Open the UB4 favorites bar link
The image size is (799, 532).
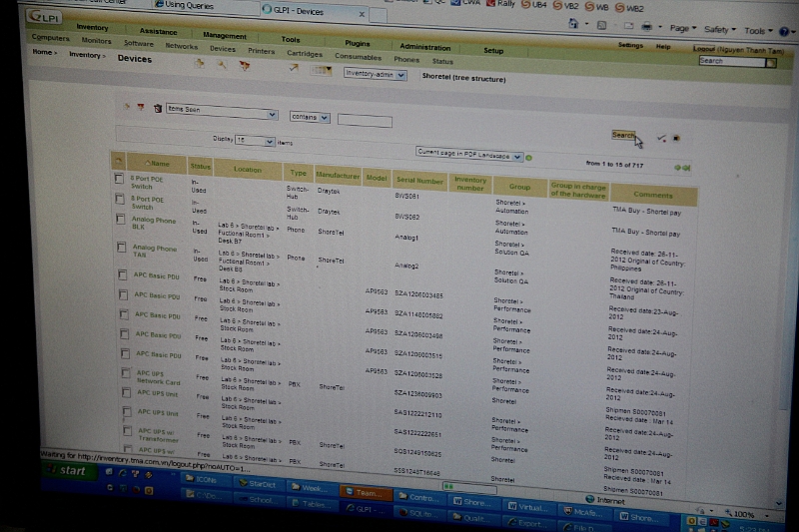533,5
